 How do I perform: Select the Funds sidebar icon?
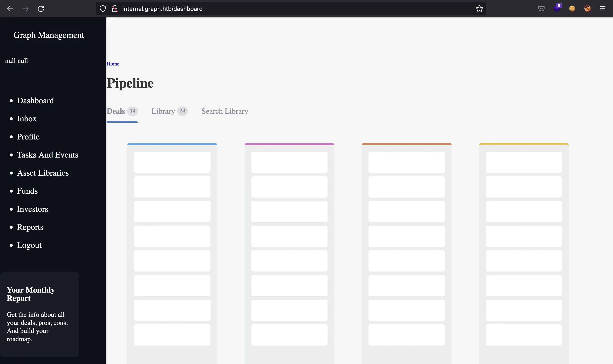coord(27,191)
